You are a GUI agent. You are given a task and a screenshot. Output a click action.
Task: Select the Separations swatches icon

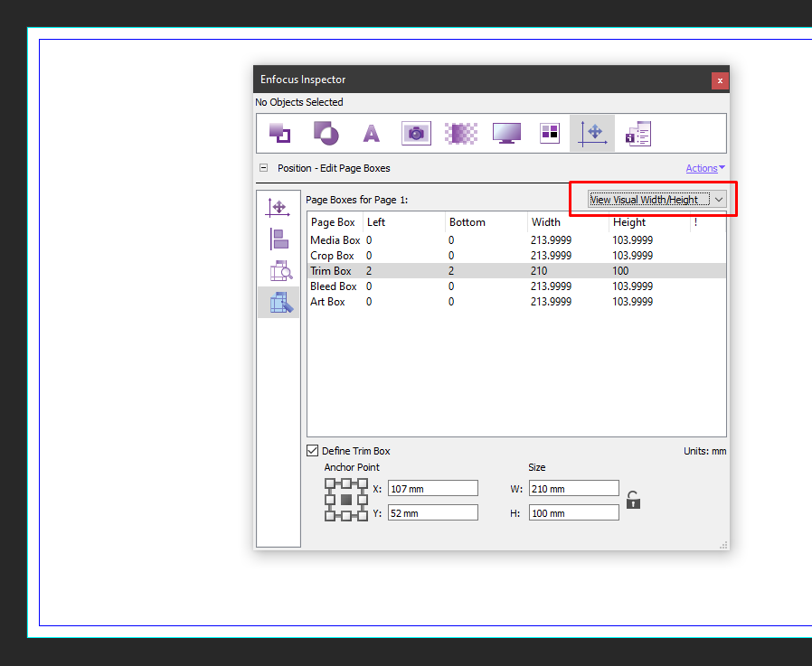click(550, 134)
